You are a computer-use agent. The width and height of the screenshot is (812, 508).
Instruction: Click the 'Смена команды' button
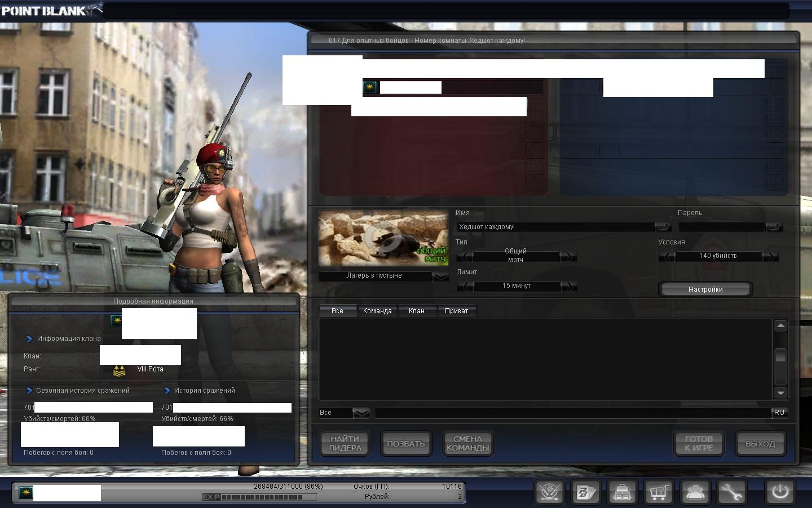tap(467, 444)
